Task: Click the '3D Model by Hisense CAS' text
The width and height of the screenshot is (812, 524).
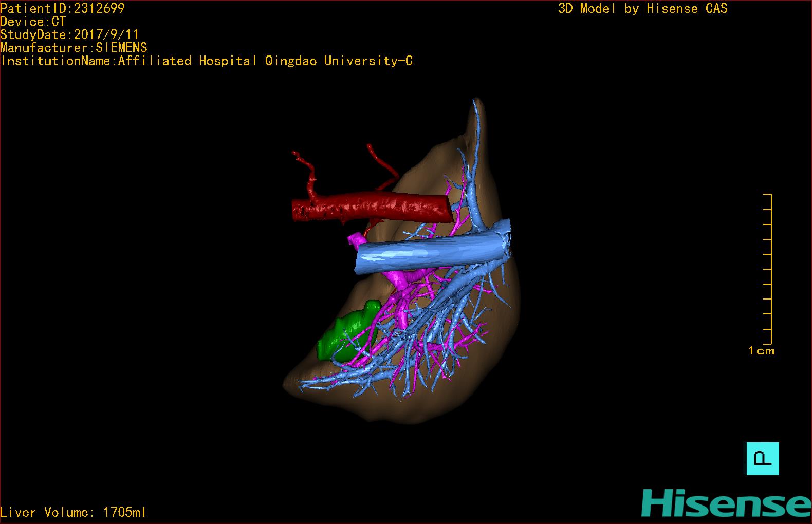Action: click(643, 9)
